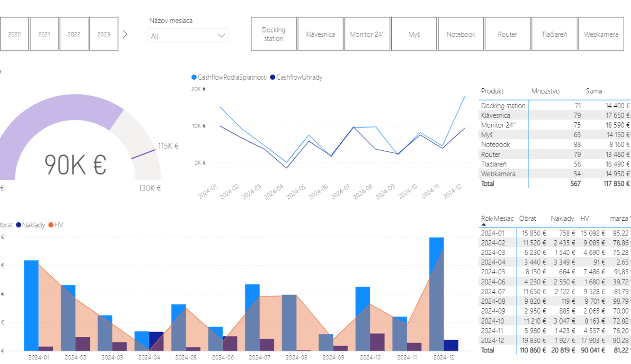
Task: Select the Myš row in product table
Action: (x=555, y=134)
